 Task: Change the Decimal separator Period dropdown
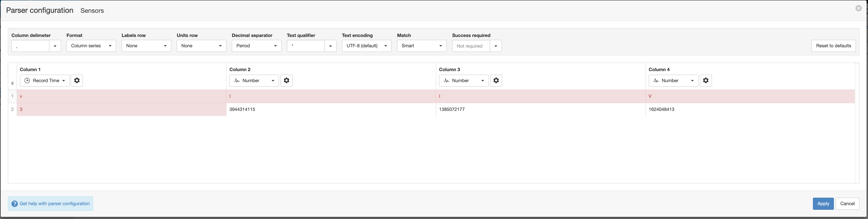[256, 46]
